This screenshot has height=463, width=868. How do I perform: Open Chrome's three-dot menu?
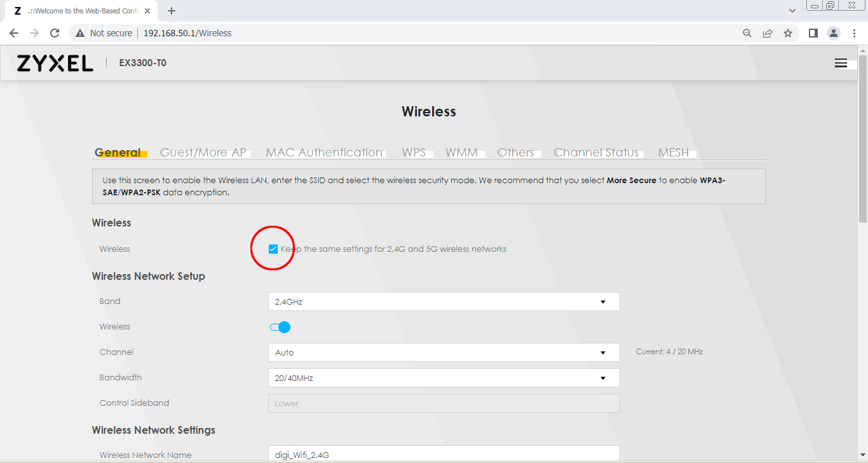pos(855,33)
